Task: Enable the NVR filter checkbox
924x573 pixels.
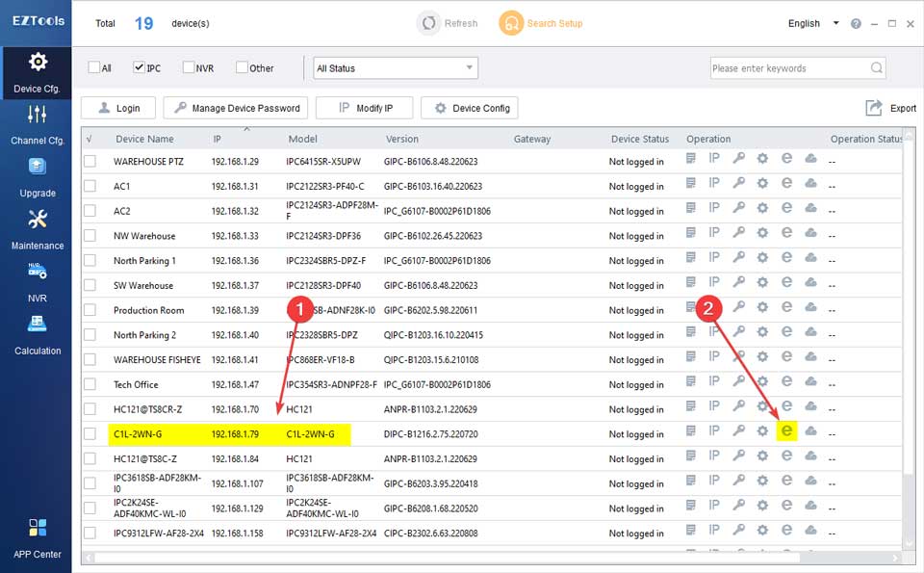Action: tap(188, 67)
